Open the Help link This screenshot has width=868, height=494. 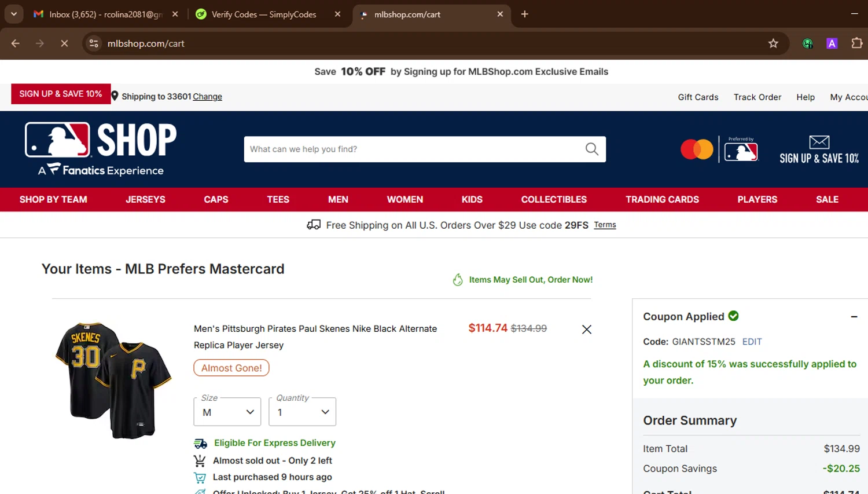806,97
